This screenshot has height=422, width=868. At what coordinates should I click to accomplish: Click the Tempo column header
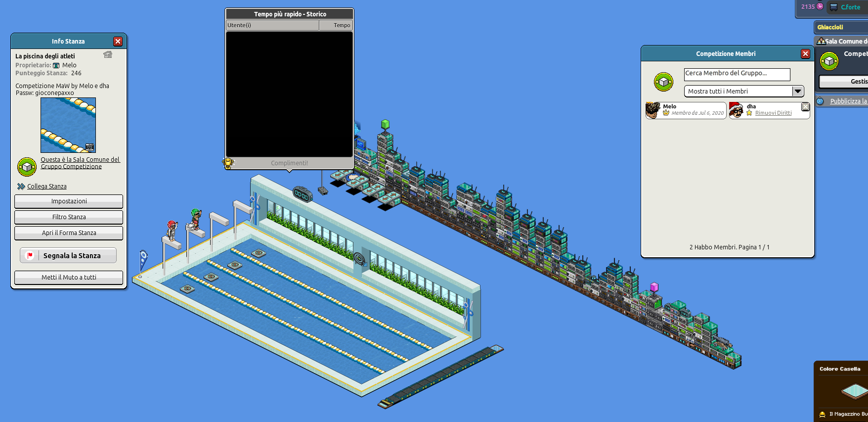pos(336,25)
